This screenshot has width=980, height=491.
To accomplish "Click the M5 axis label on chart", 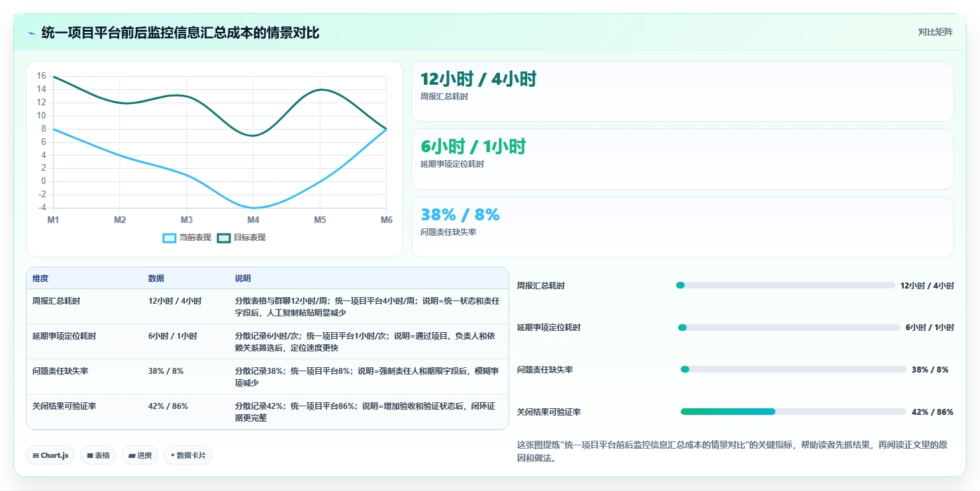I will point(320,220).
